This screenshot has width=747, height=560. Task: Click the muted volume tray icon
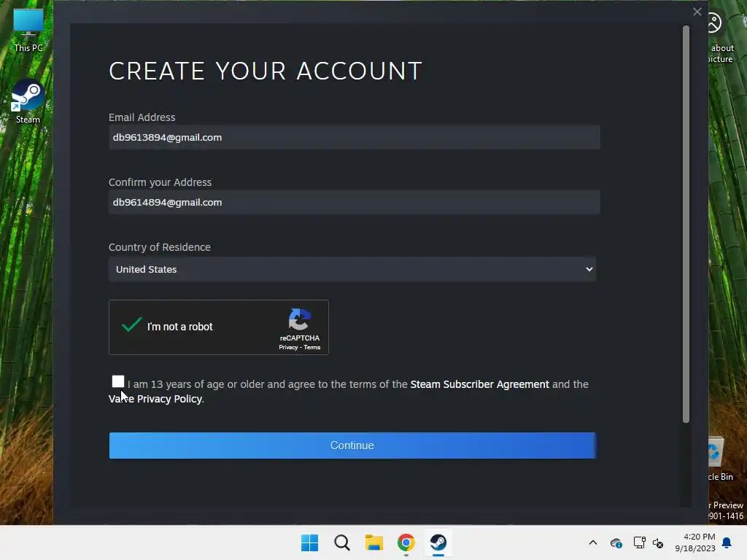click(659, 542)
